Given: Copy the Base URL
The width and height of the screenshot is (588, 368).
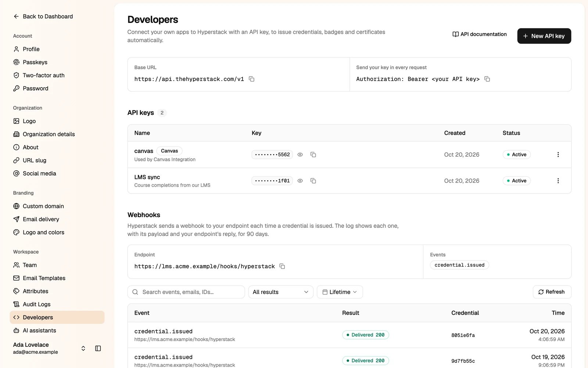Looking at the screenshot, I should tap(252, 79).
